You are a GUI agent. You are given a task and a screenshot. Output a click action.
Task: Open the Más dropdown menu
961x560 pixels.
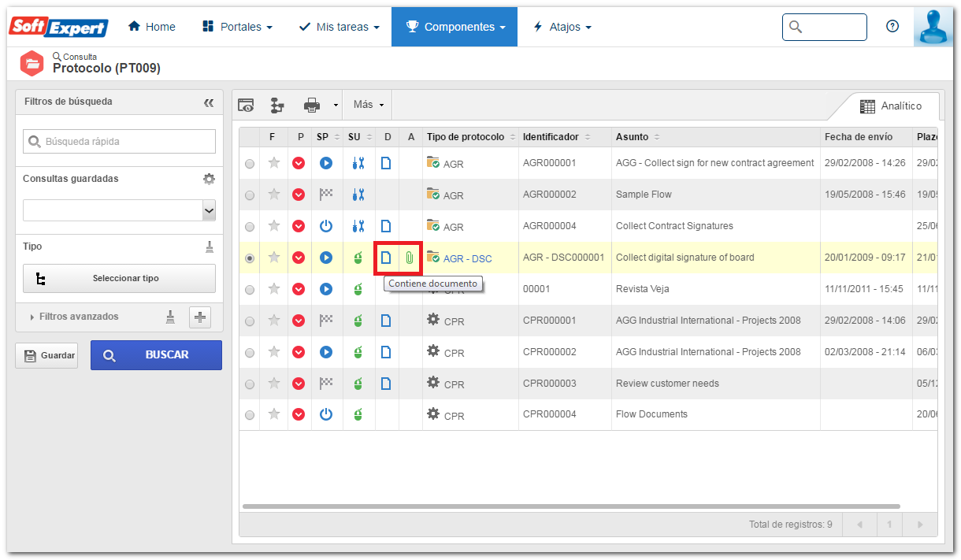[x=368, y=105]
